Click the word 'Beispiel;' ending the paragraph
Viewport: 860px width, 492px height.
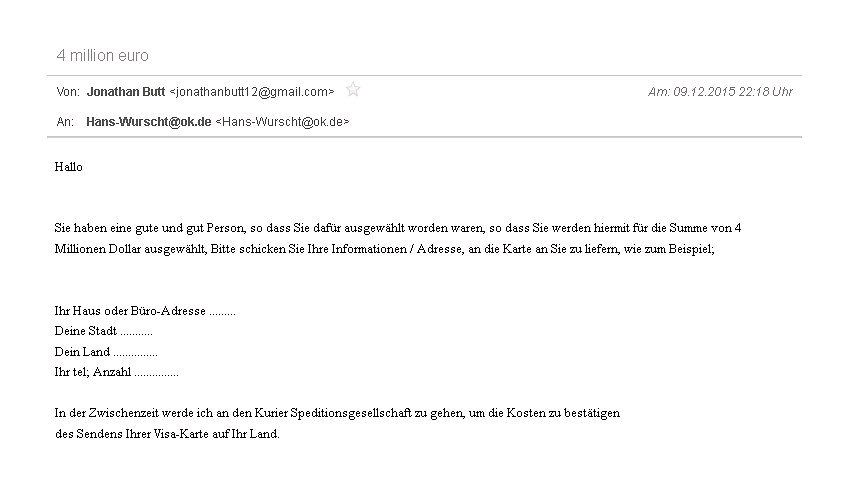pos(692,249)
